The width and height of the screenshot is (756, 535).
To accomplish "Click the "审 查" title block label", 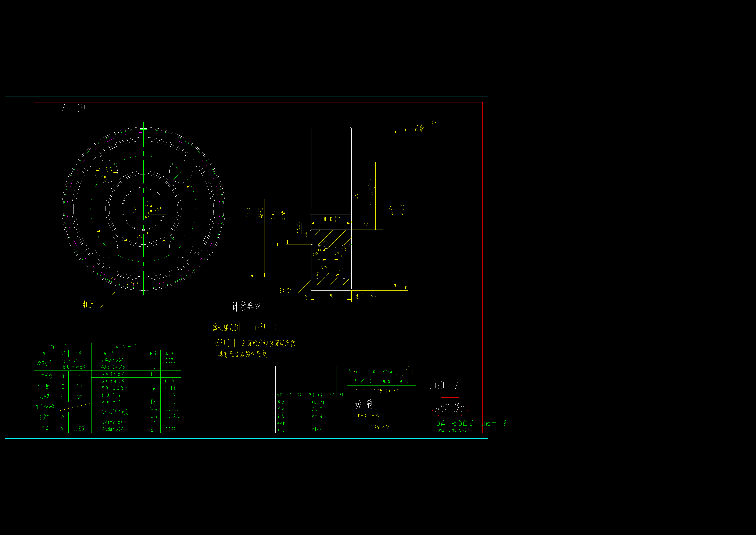I will pos(281,409).
